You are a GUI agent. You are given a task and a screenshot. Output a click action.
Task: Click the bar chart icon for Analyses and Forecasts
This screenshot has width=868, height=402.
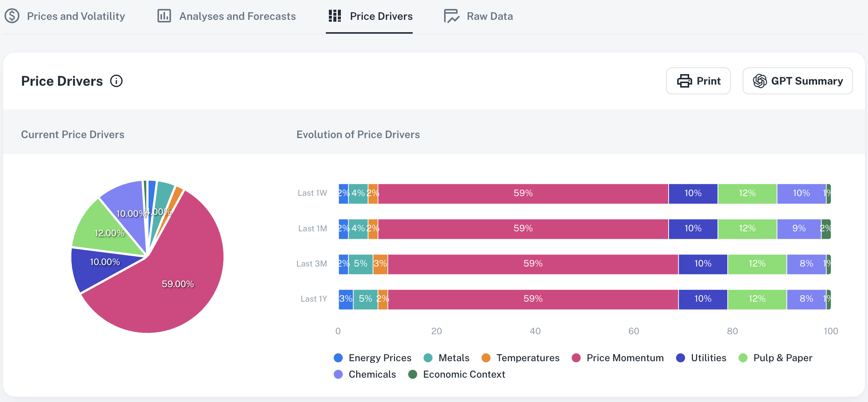click(164, 16)
